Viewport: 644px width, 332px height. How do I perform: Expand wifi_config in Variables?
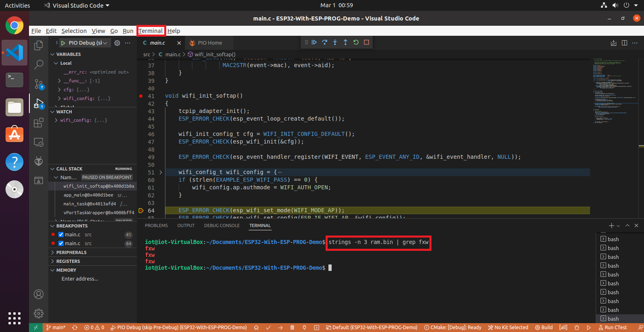click(x=60, y=98)
